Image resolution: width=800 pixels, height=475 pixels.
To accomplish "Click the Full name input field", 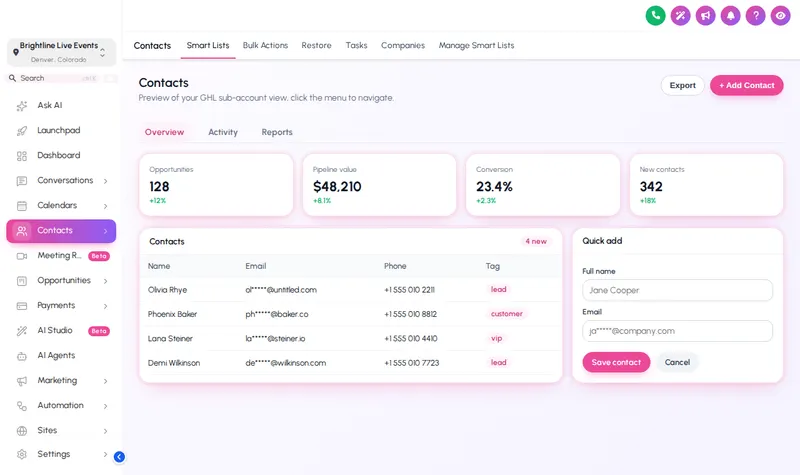I will (x=677, y=290).
